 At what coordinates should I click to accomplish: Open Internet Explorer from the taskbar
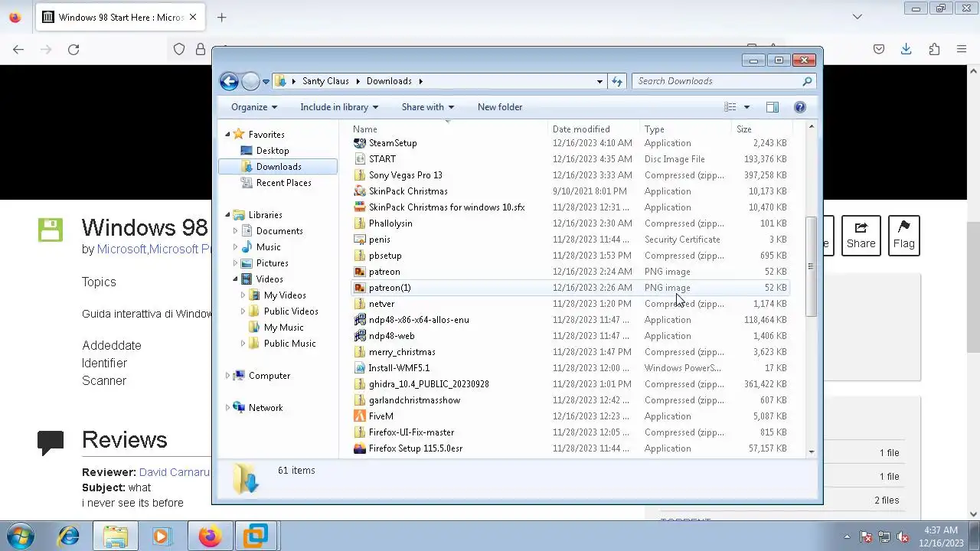[69, 536]
